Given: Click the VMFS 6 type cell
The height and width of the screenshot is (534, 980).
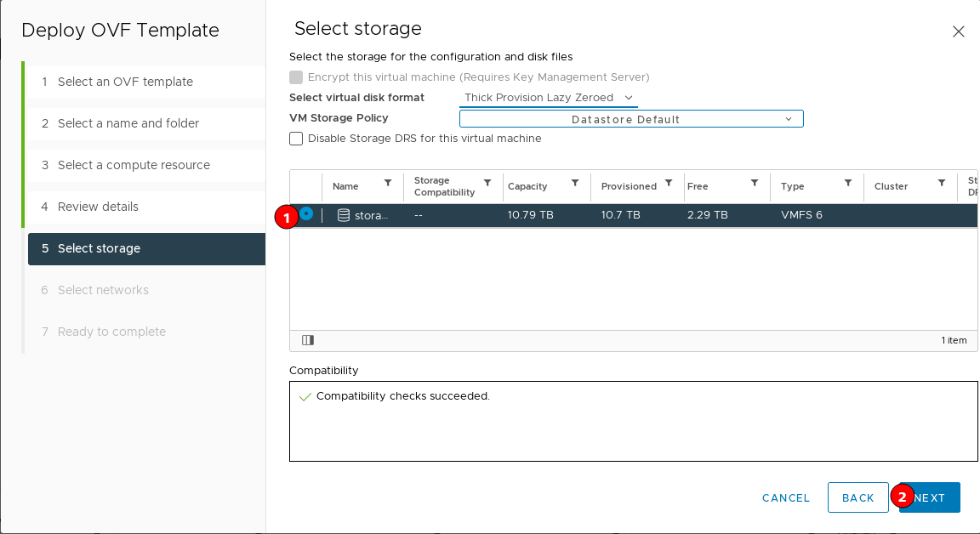Looking at the screenshot, I should pyautogui.click(x=802, y=215).
